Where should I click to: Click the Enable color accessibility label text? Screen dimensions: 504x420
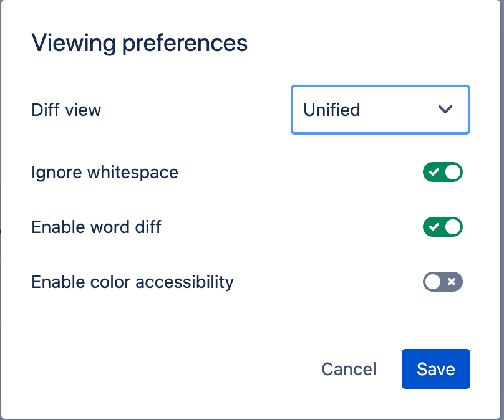click(x=132, y=282)
